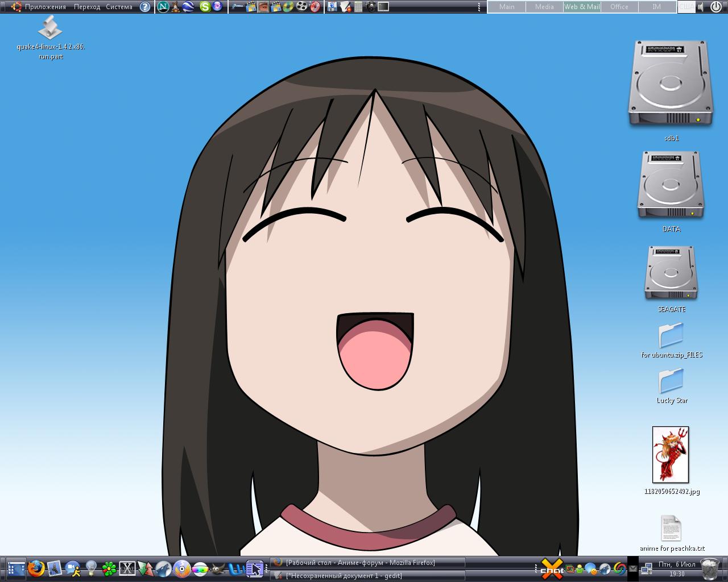Launch Firefox from the bottom panel
Viewport: 728px width, 582px height.
coord(36,568)
